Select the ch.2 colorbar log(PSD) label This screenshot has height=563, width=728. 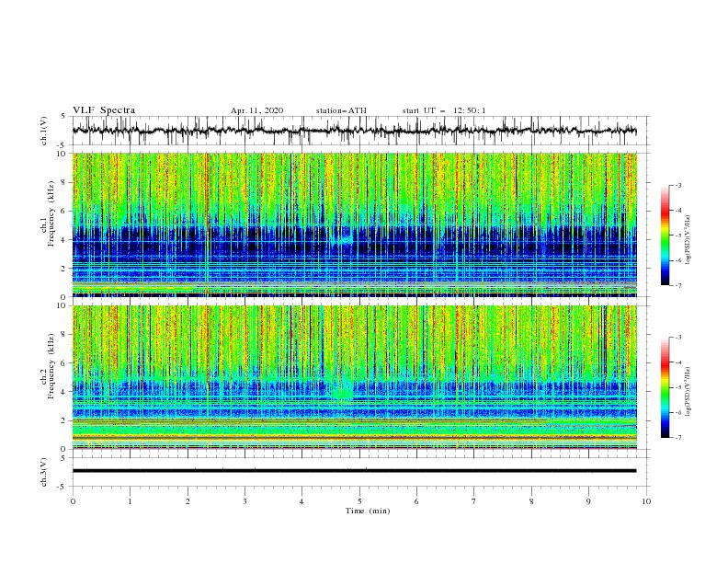pyautogui.click(x=688, y=391)
